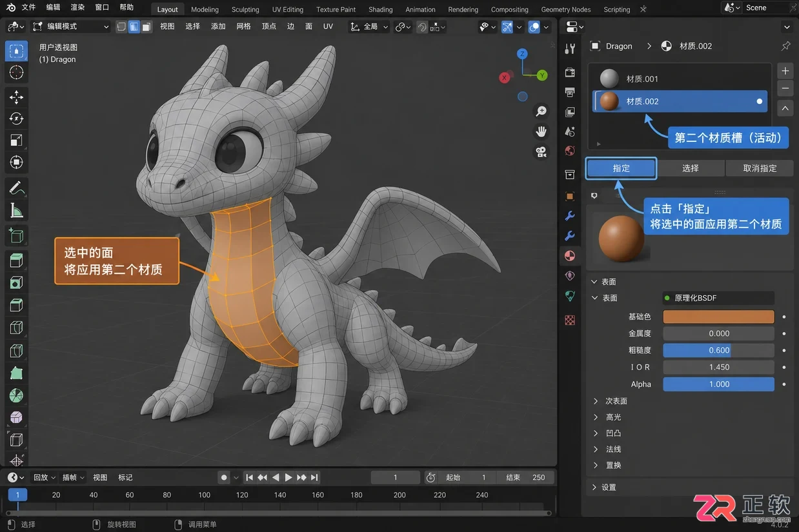The height and width of the screenshot is (532, 799).
Task: Expand the 设置 panel
Action: (x=604, y=488)
